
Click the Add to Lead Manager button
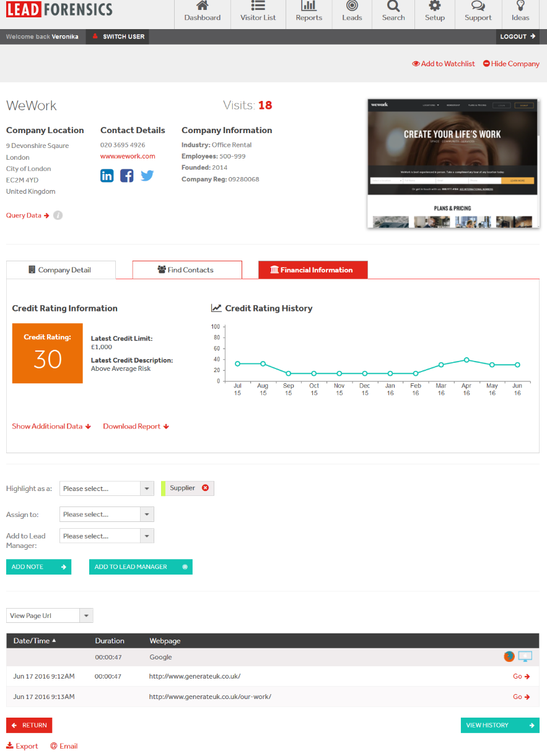(141, 567)
